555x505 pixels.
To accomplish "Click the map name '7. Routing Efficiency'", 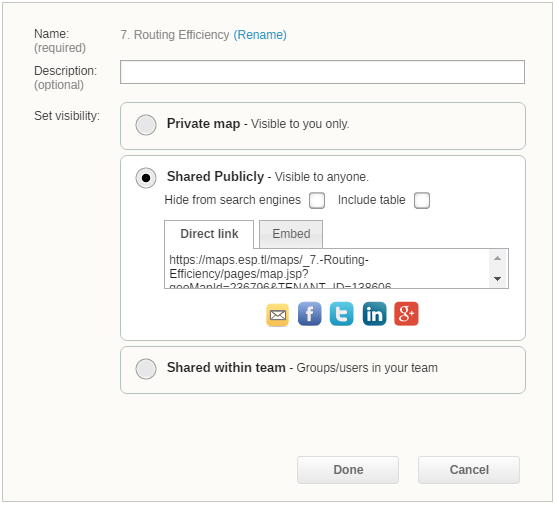I will (174, 35).
